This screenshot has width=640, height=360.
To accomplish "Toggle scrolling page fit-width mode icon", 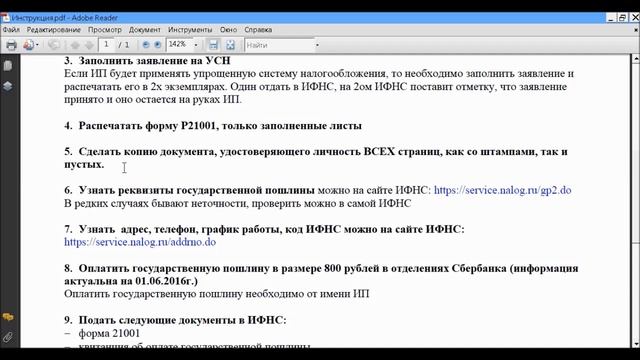I will [x=213, y=45].
